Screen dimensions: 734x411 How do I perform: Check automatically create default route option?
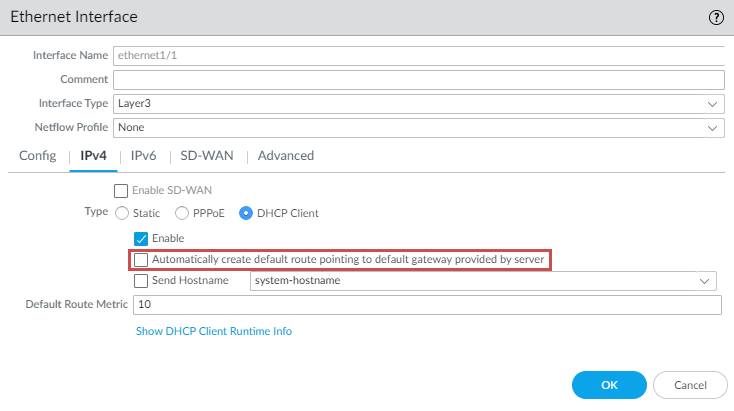point(141,260)
